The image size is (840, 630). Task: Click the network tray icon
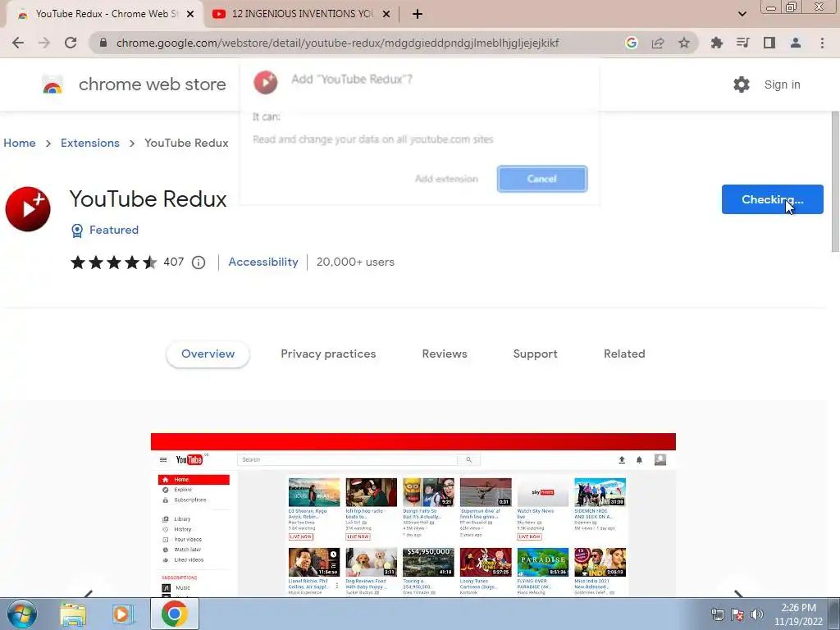pos(717,614)
